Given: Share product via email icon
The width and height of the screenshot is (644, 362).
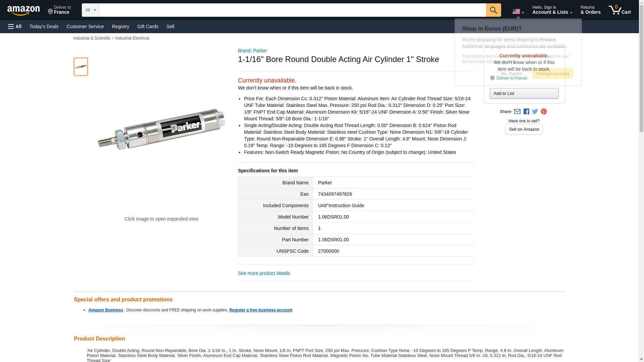Looking at the screenshot, I should (x=517, y=112).
